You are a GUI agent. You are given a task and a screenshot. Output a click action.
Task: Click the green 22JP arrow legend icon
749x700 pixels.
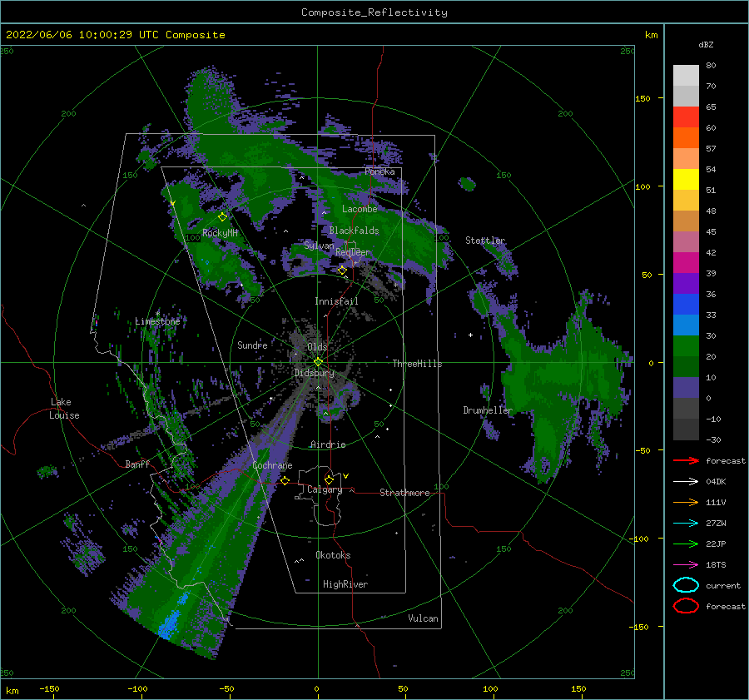(686, 544)
